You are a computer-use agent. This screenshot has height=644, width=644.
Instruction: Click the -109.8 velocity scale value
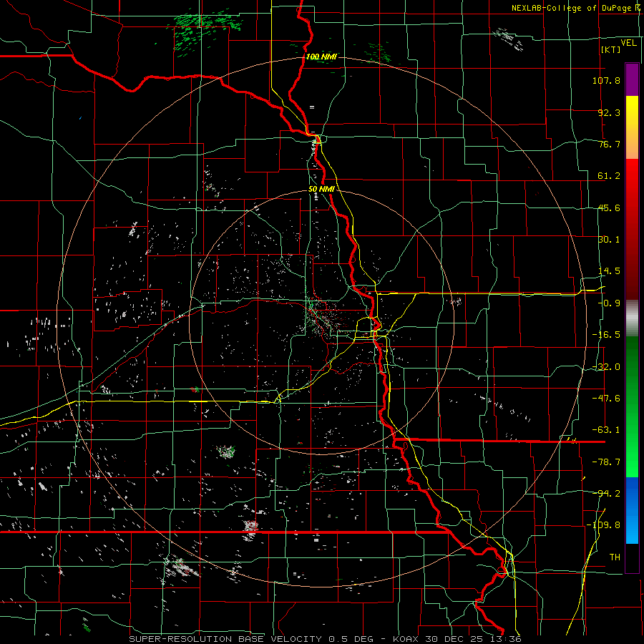603,525
